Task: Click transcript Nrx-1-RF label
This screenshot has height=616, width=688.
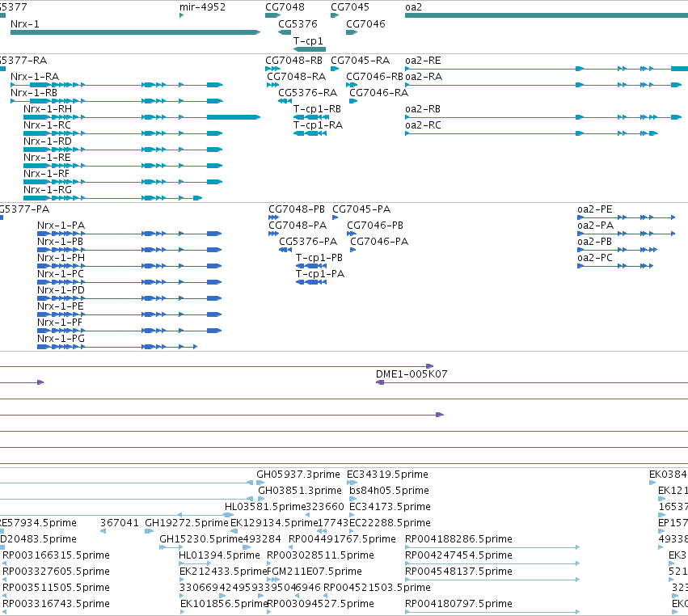Action: point(47,174)
